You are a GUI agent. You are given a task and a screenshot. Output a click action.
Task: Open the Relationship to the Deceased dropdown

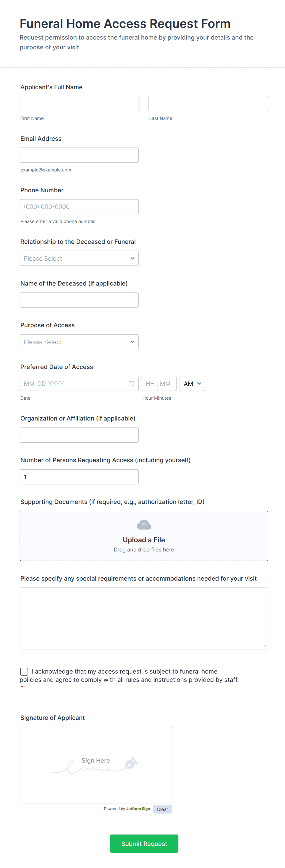pos(79,259)
